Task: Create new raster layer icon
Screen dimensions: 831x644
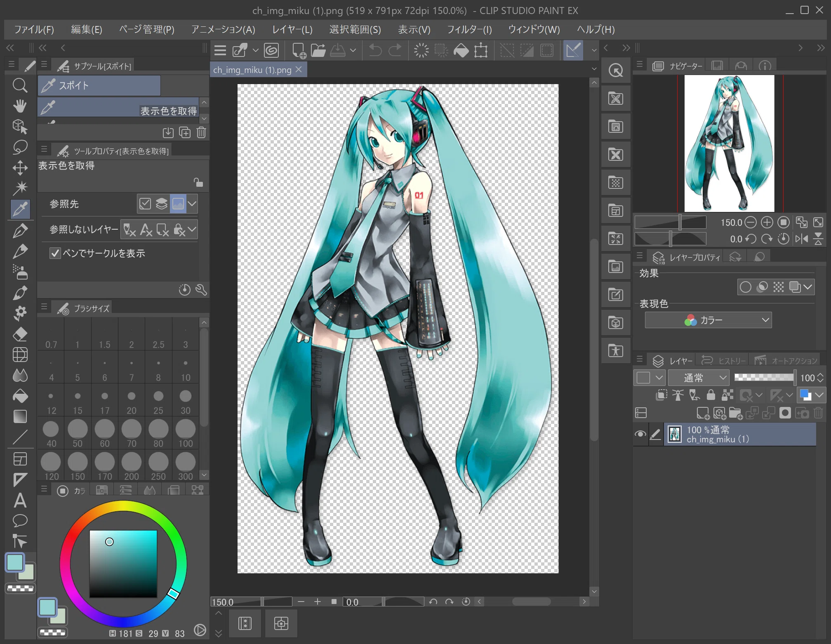Action: pos(703,413)
